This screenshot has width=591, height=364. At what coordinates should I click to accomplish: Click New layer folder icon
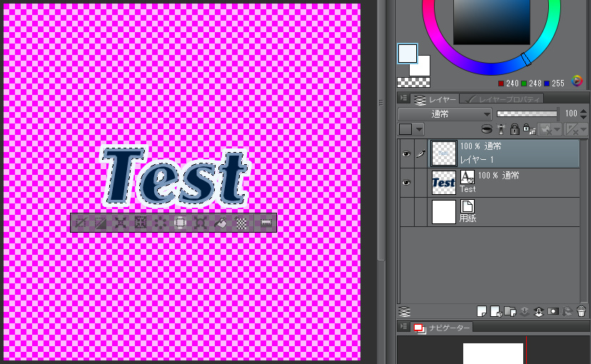point(510,312)
